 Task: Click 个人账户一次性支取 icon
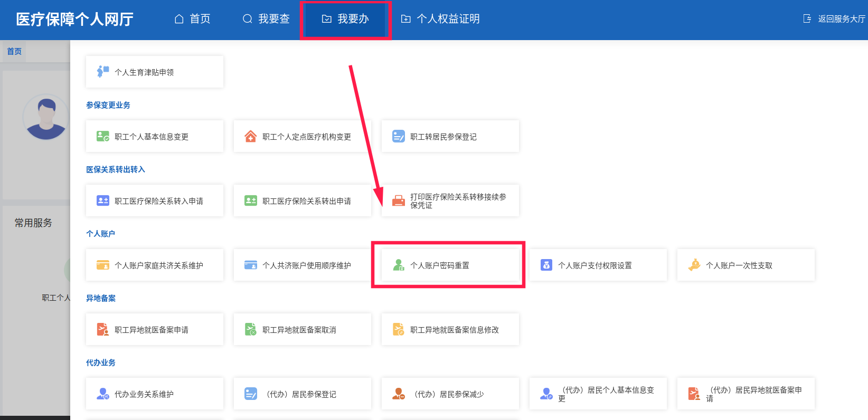pos(694,265)
